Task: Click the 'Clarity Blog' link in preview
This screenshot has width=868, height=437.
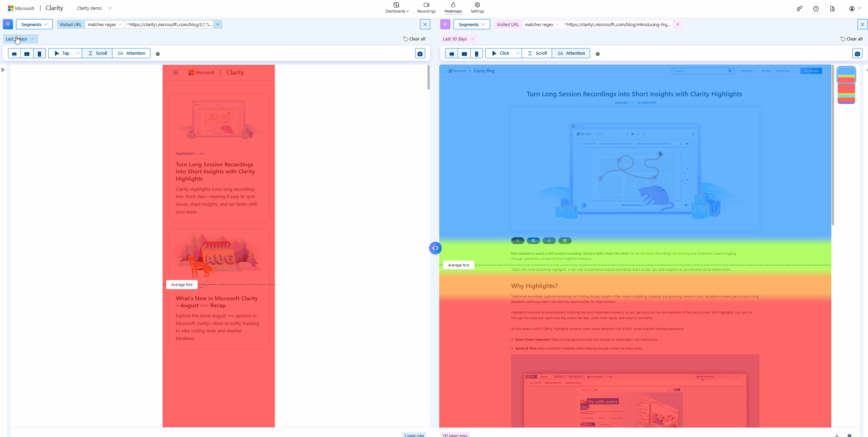Action: click(x=484, y=71)
